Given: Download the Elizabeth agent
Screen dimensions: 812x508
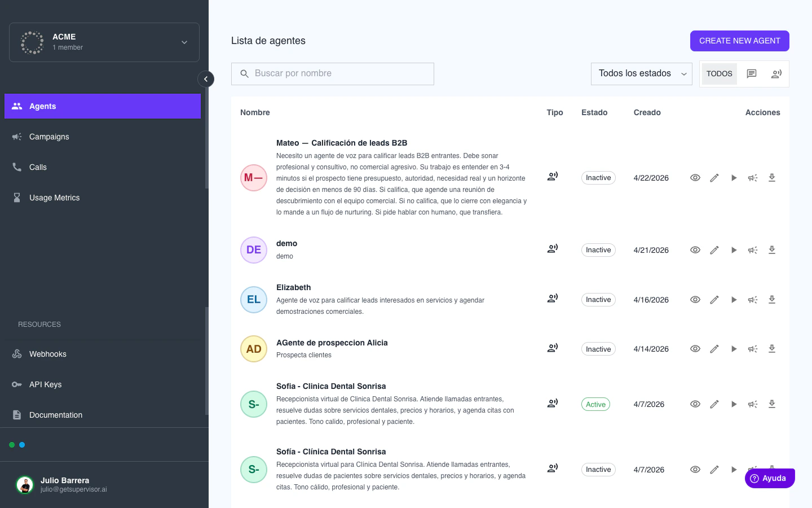Looking at the screenshot, I should click(772, 300).
